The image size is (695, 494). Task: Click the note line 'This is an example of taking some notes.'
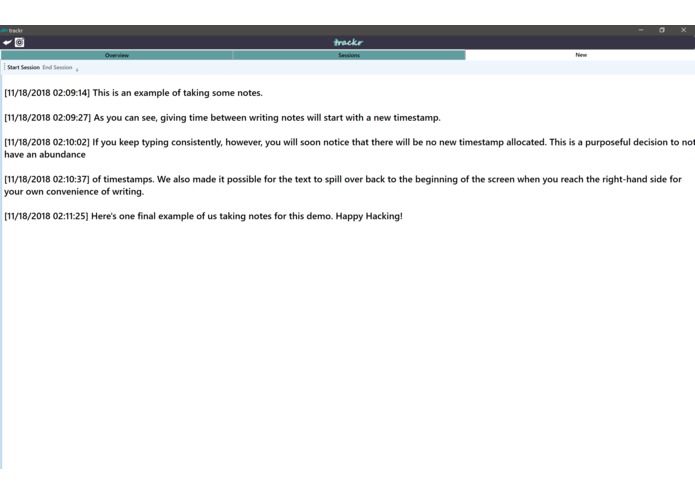[177, 93]
